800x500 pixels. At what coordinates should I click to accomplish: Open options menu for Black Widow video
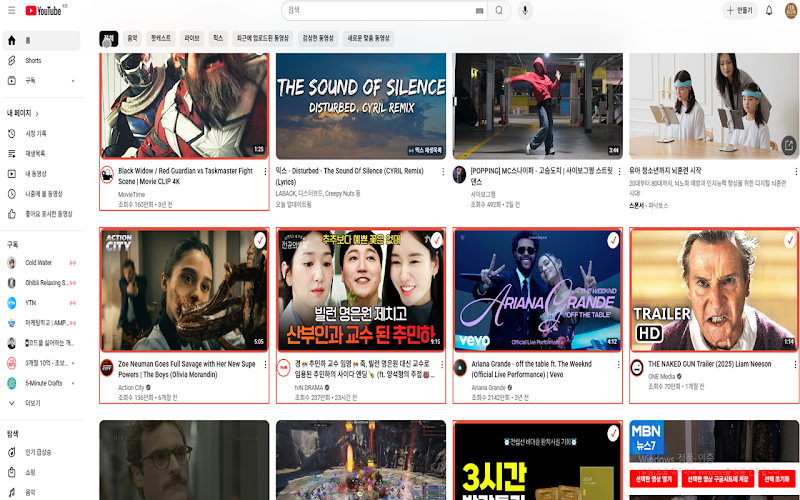[x=265, y=171]
